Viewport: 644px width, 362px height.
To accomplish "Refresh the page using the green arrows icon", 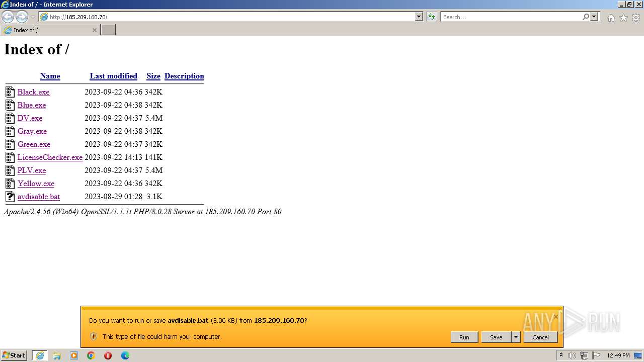I will pos(432,17).
